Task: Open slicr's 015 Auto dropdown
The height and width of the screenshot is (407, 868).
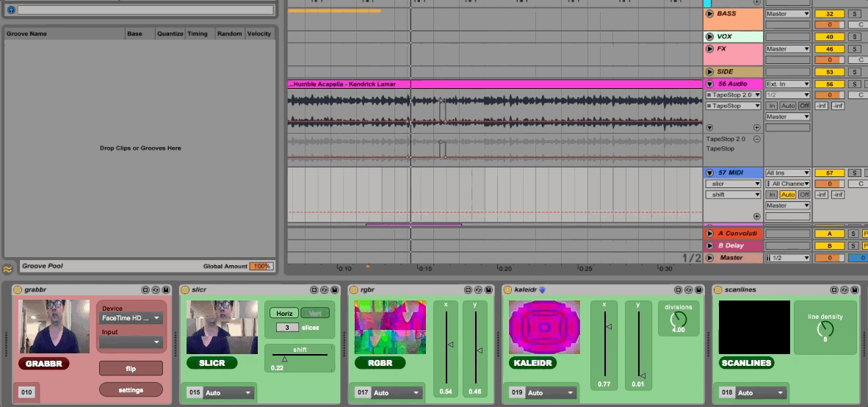Action: click(x=228, y=393)
